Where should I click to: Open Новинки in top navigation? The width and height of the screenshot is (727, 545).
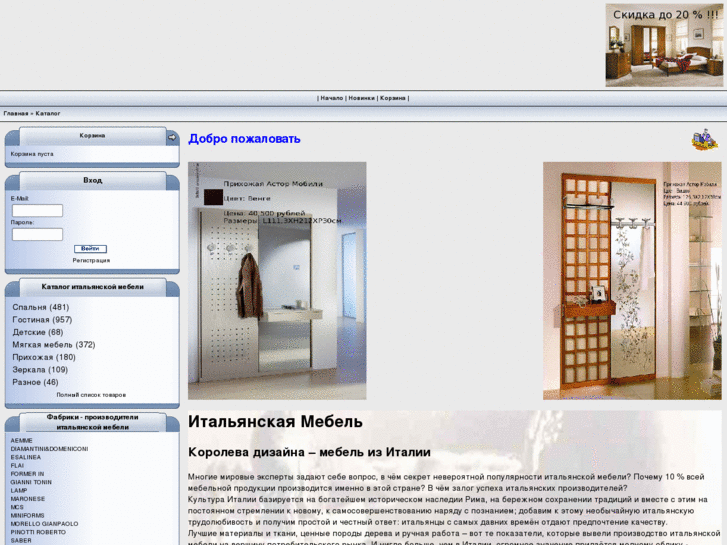pos(361,98)
